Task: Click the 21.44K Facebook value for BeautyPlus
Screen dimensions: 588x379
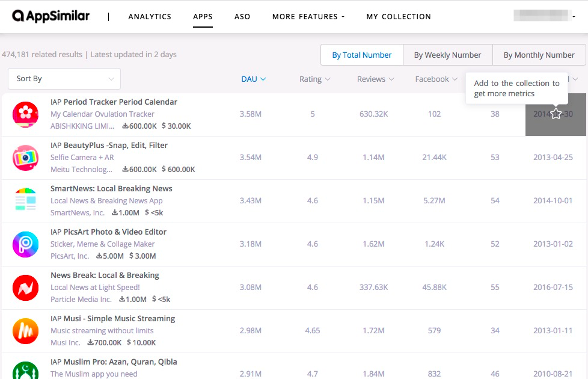Action: [x=434, y=158]
